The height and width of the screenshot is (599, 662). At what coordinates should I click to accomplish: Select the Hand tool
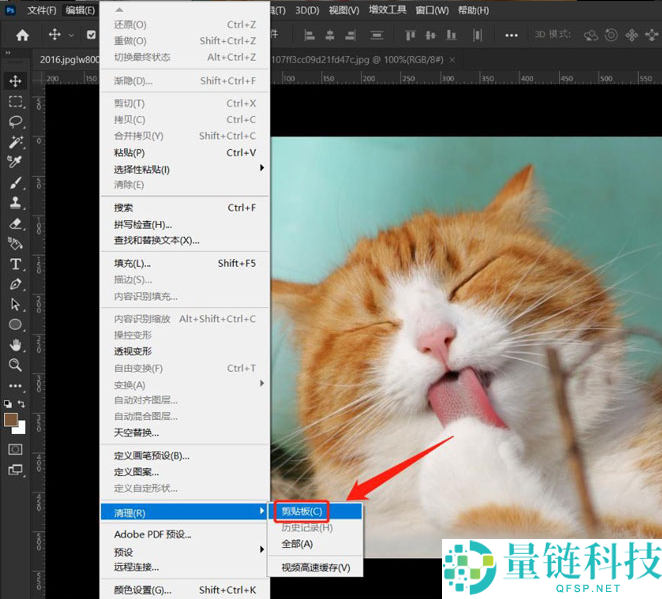point(15,345)
